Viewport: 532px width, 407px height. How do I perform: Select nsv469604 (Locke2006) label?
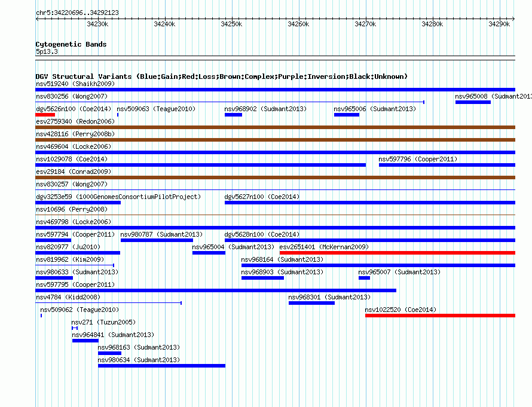click(x=74, y=146)
